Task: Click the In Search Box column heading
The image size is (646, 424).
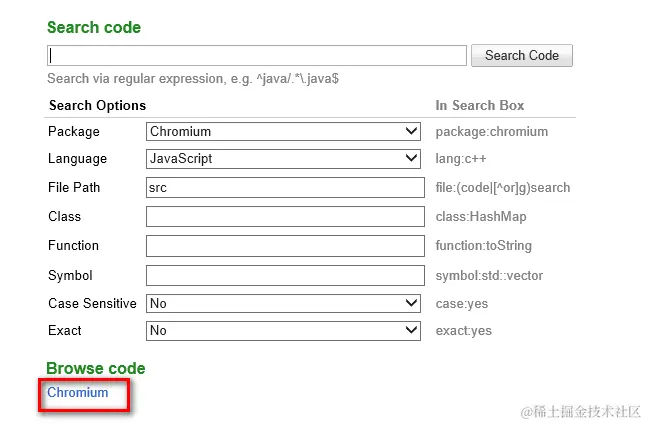Action: [480, 105]
